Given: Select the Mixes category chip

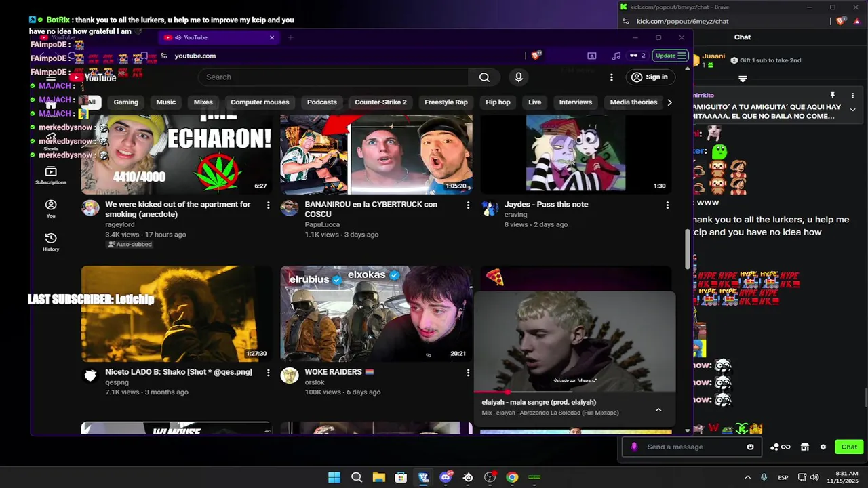Looking at the screenshot, I should click(203, 102).
